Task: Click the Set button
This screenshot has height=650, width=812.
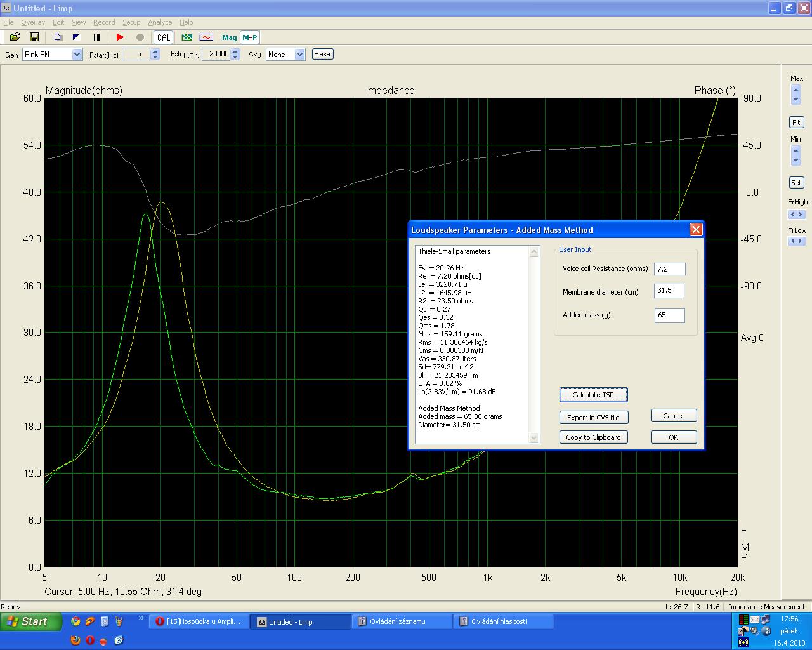Action: tap(796, 182)
